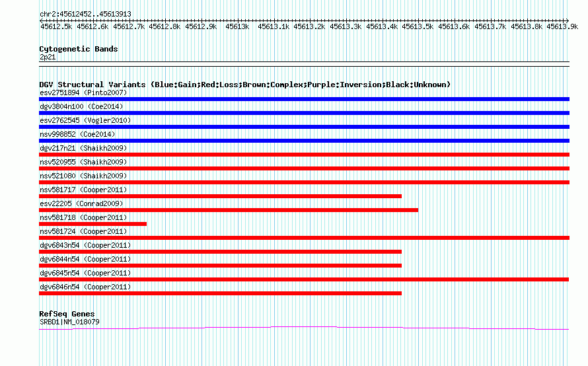Select the red loss bar for dgv217n21

pyautogui.click(x=304, y=155)
